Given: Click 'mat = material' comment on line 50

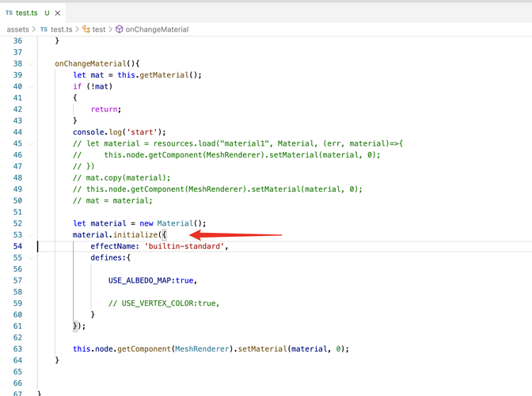Looking at the screenshot, I should (x=117, y=200).
